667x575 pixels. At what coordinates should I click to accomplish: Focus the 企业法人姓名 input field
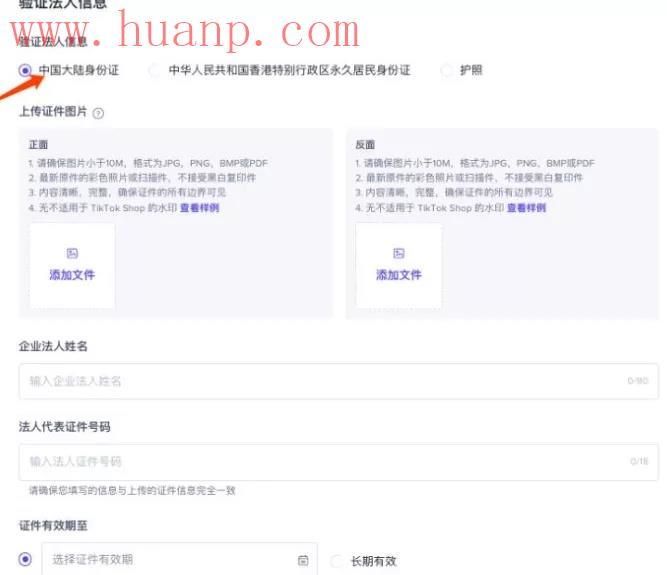tap(339, 381)
